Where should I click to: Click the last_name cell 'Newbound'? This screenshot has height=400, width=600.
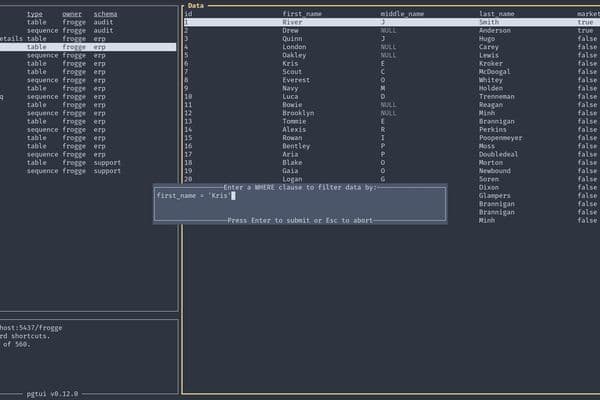(495, 171)
